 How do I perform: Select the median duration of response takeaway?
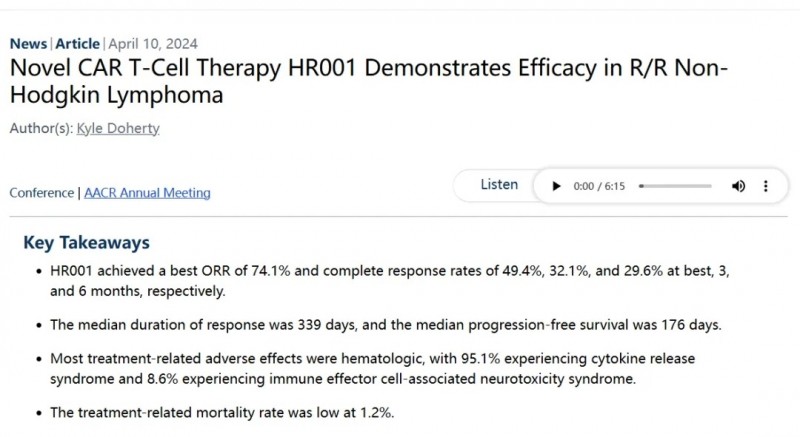pyautogui.click(x=386, y=325)
